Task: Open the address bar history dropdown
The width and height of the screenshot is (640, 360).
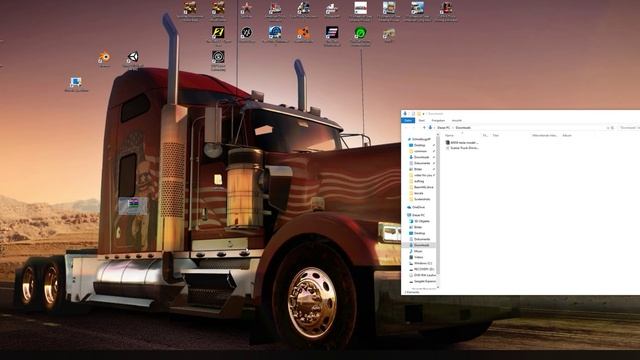Action: pos(608,128)
